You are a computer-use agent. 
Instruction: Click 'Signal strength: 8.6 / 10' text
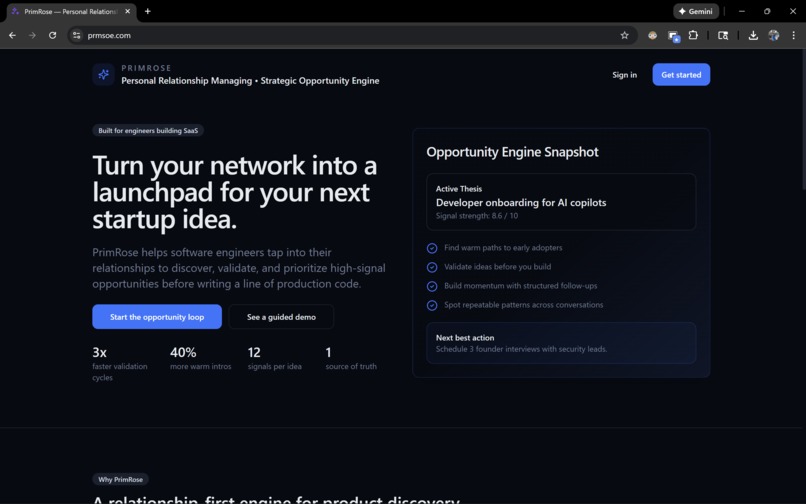coord(477,216)
